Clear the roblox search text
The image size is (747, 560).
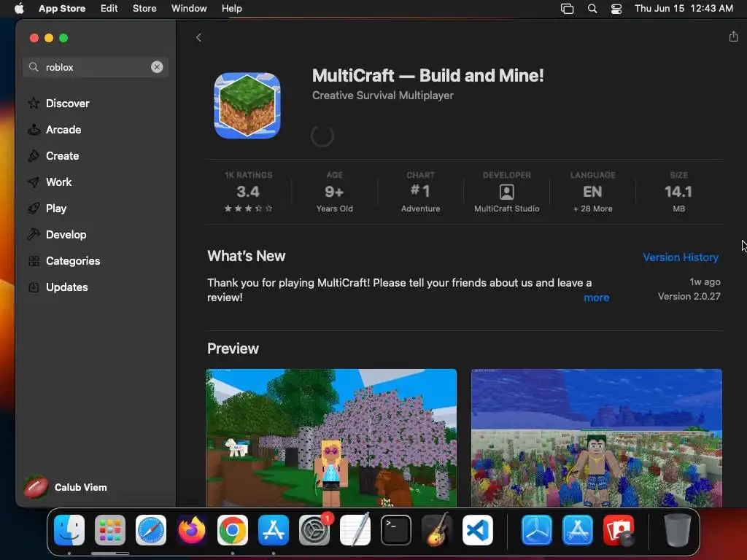tap(157, 67)
